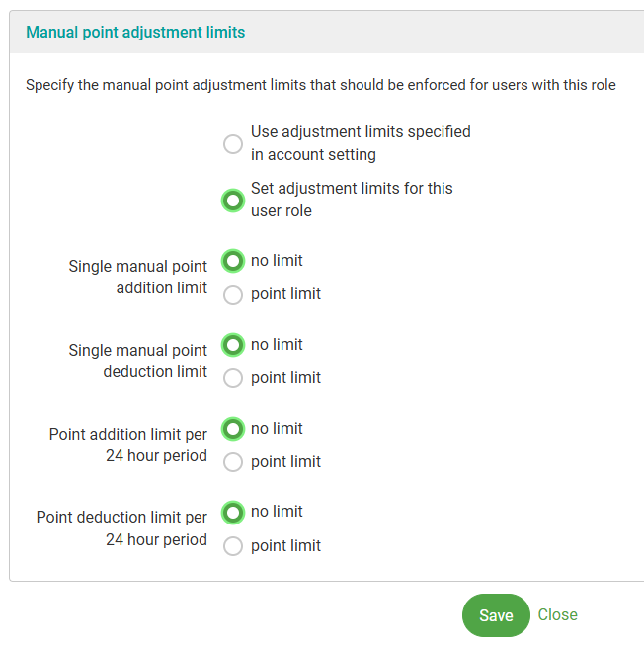Select 'Set adjustment limits for this user role' radio
The width and height of the screenshot is (644, 645).
[x=233, y=201]
